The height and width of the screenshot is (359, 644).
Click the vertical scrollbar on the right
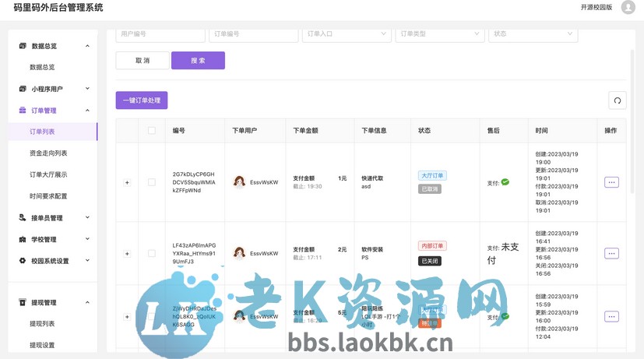coord(632,121)
